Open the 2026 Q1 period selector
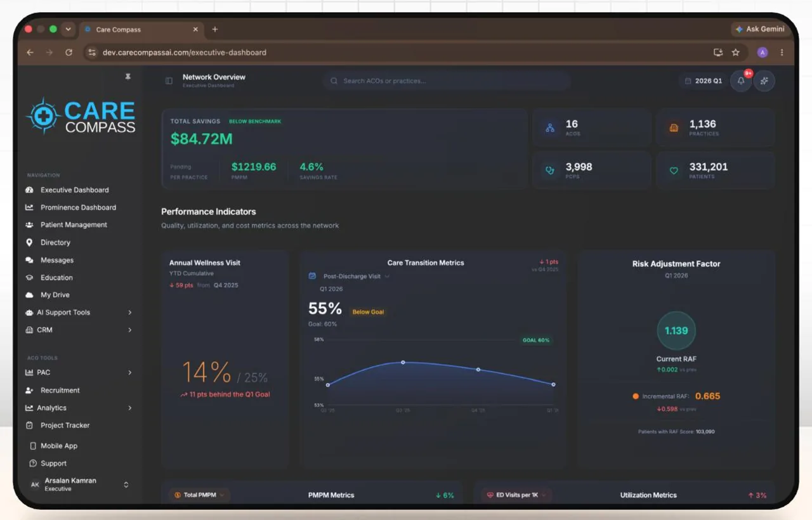Image resolution: width=812 pixels, height=520 pixels. tap(703, 81)
